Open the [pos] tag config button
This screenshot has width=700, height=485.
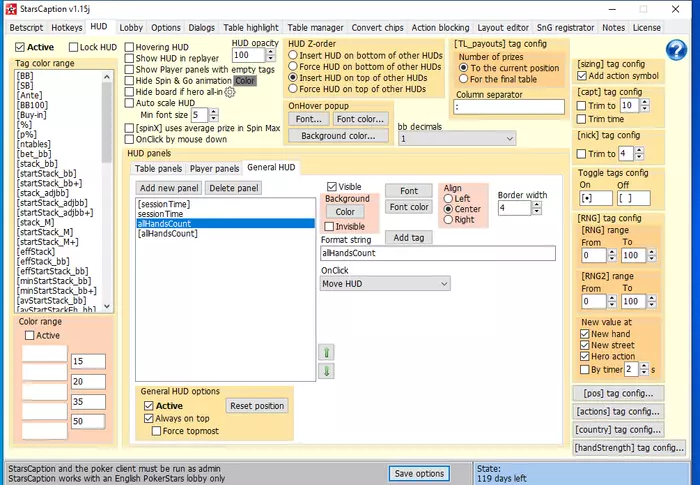(x=618, y=393)
